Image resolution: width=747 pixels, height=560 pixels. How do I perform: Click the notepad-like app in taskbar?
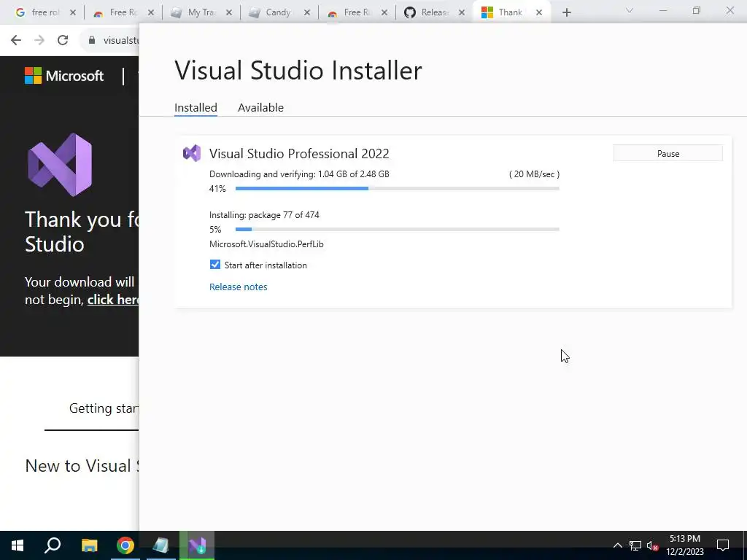(x=161, y=545)
